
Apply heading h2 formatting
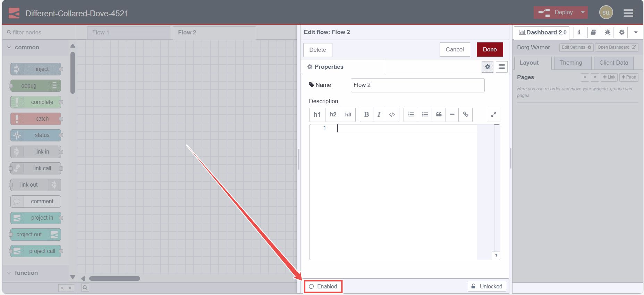(333, 115)
